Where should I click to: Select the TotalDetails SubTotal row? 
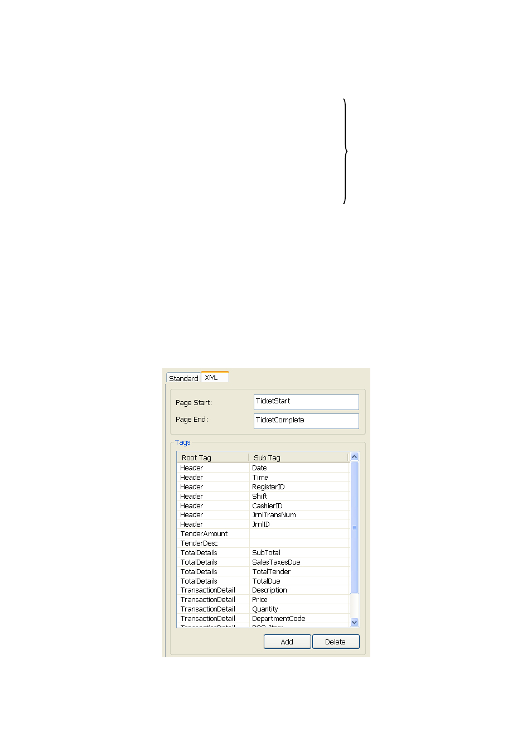263,553
